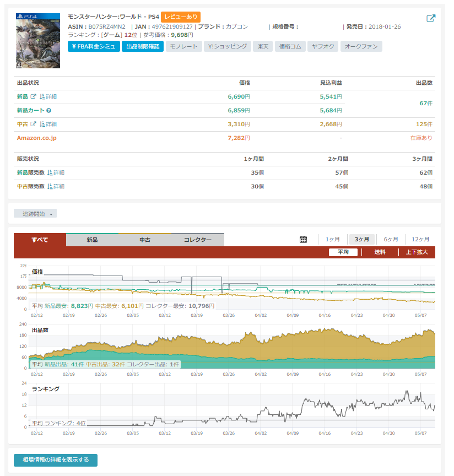454x476 pixels.
Task: Open calendar date picker icon
Action: click(303, 239)
